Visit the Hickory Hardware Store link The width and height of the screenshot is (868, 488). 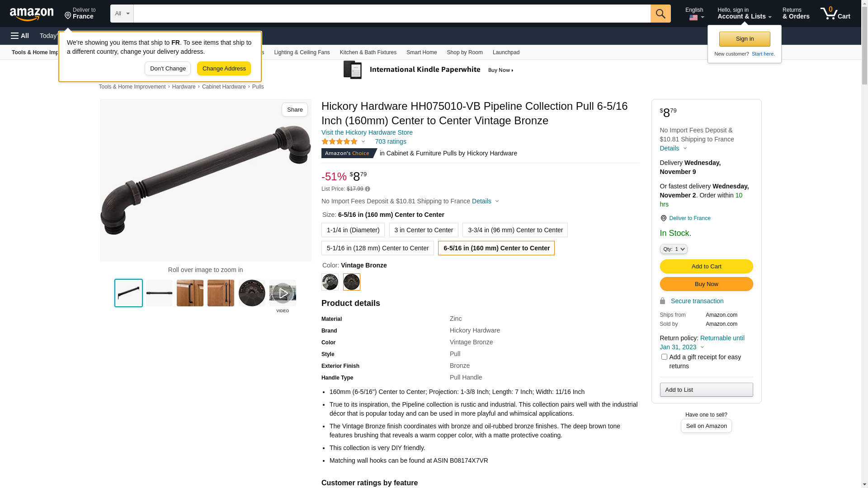tap(367, 132)
